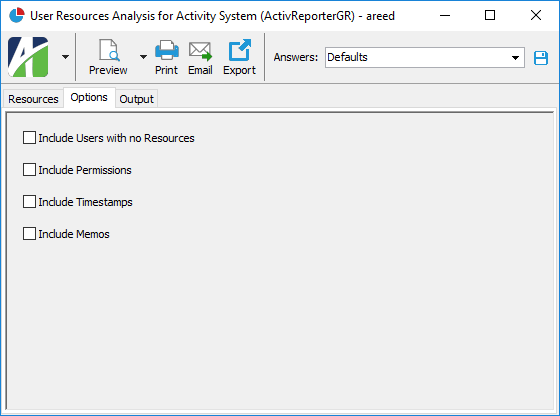Screen dimensions: 560x416
Task: Maximize the User Resources Analysis window
Action: [x=490, y=15]
